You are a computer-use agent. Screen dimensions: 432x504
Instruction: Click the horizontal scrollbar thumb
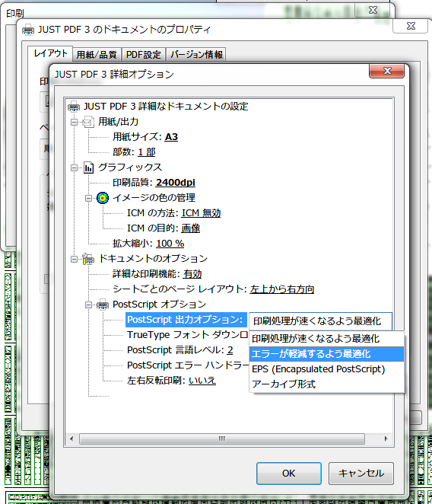click(x=222, y=439)
